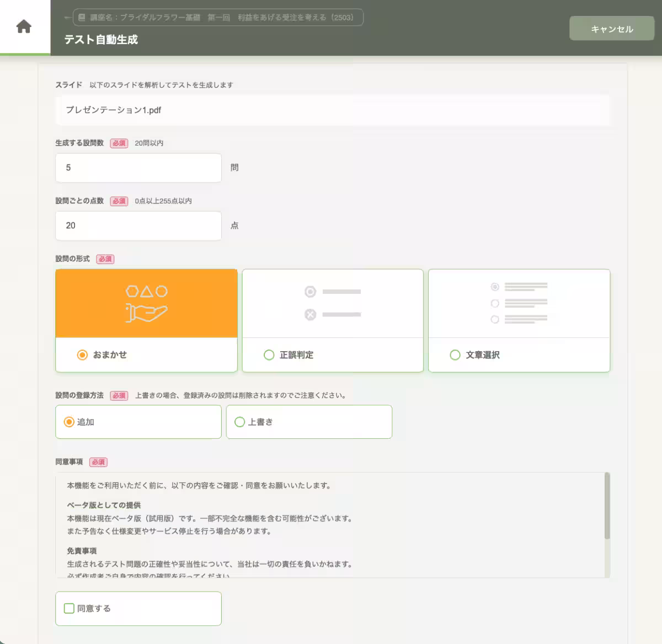Click the 同意事項 label
Viewport: 662px width, 644px height.
(69, 462)
